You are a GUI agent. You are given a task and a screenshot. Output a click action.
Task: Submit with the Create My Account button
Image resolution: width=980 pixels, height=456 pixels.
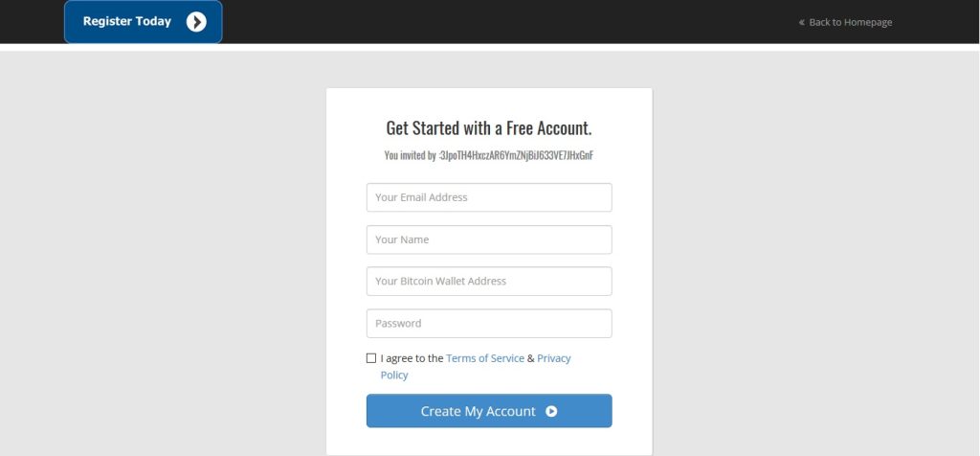pyautogui.click(x=489, y=411)
